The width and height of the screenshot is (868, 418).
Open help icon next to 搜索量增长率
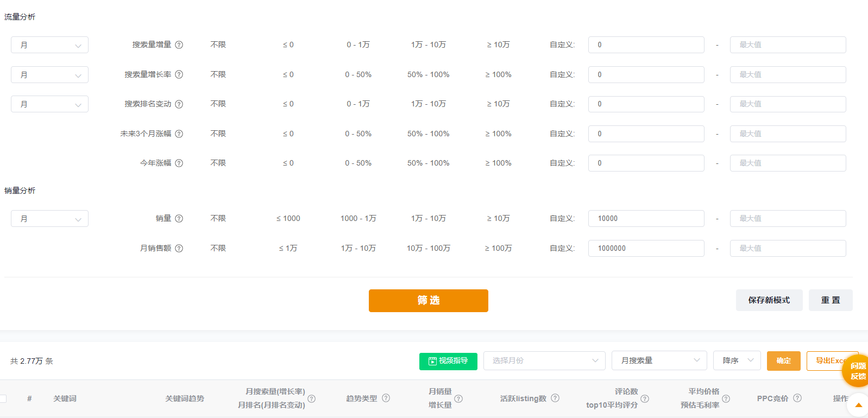[x=179, y=74]
